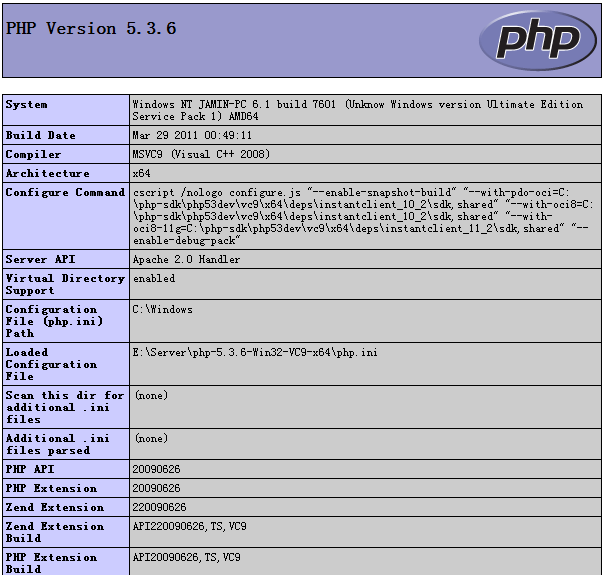Click the Configure Command label cell
605x575 pixels.
tap(66, 216)
